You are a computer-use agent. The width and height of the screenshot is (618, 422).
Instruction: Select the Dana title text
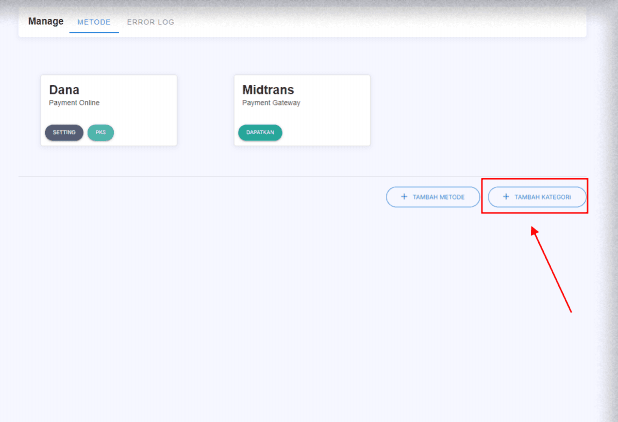(64, 90)
